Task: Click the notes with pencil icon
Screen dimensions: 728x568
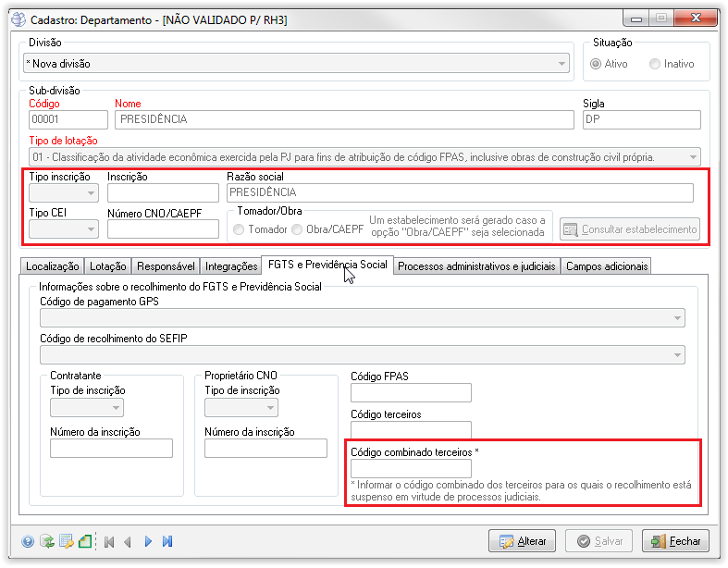Action: (67, 542)
